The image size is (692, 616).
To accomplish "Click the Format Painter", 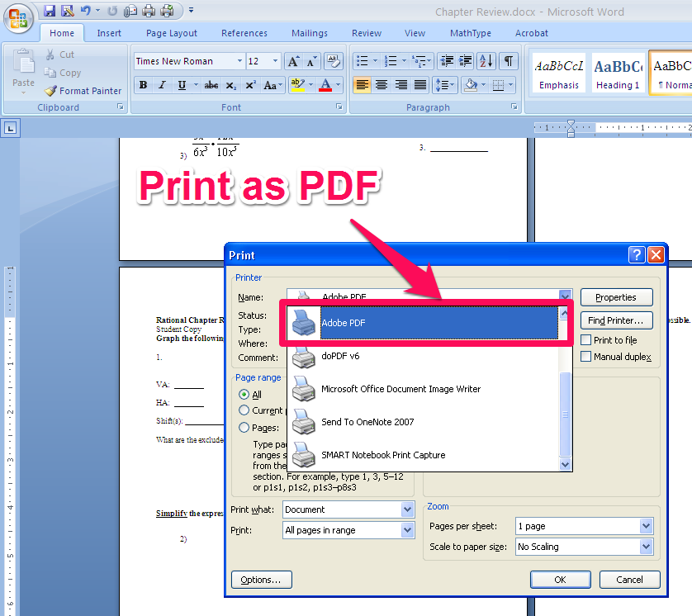I will click(83, 91).
